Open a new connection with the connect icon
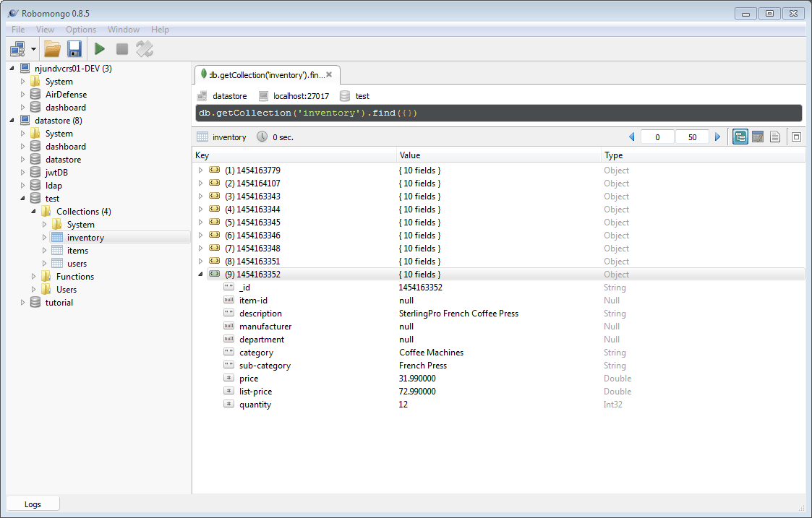This screenshot has height=518, width=812. tap(16, 48)
